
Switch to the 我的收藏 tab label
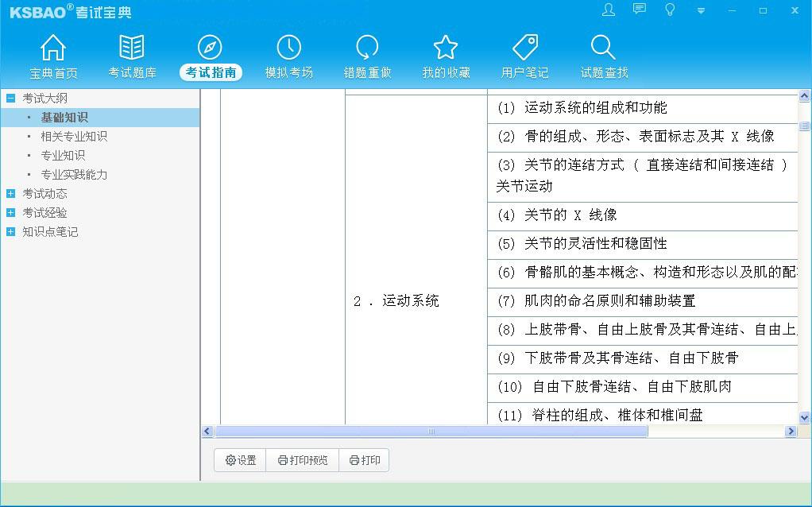[x=446, y=73]
